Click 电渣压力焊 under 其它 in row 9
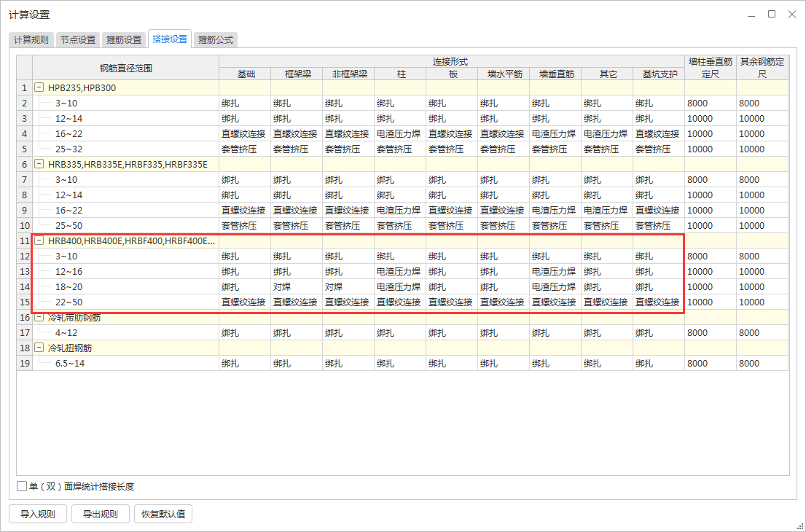 [x=607, y=210]
